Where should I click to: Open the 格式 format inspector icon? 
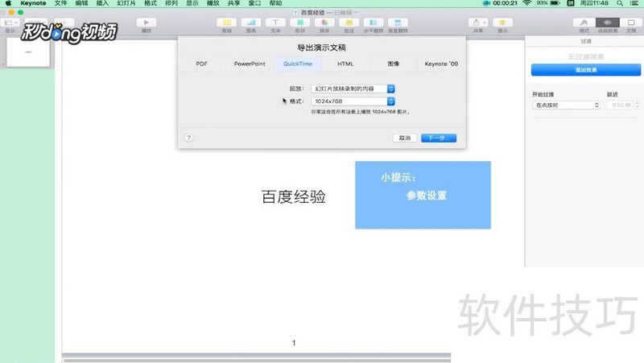(584, 23)
